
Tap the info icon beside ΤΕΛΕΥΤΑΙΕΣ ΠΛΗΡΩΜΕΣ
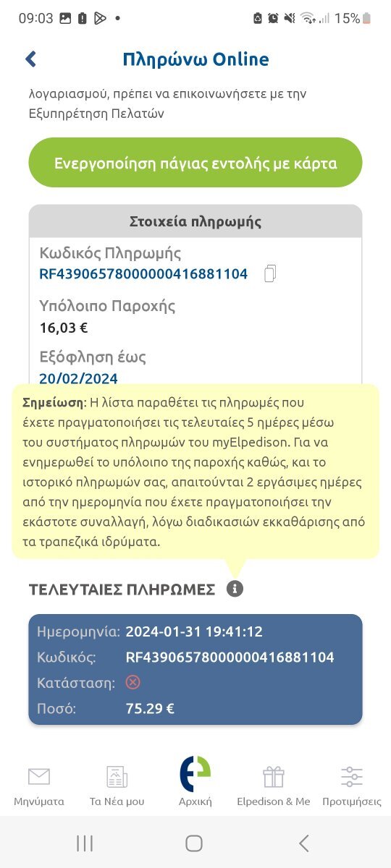pyautogui.click(x=234, y=589)
